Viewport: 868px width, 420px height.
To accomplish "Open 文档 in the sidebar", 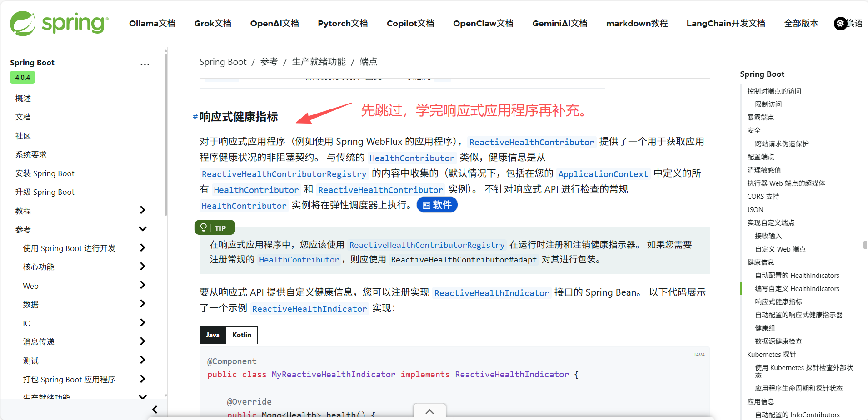I will [x=23, y=117].
